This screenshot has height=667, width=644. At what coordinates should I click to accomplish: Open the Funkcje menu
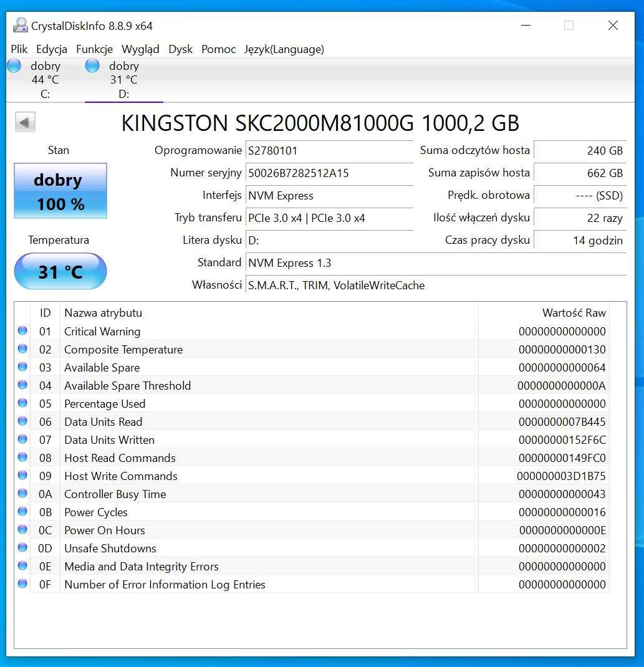coord(94,49)
